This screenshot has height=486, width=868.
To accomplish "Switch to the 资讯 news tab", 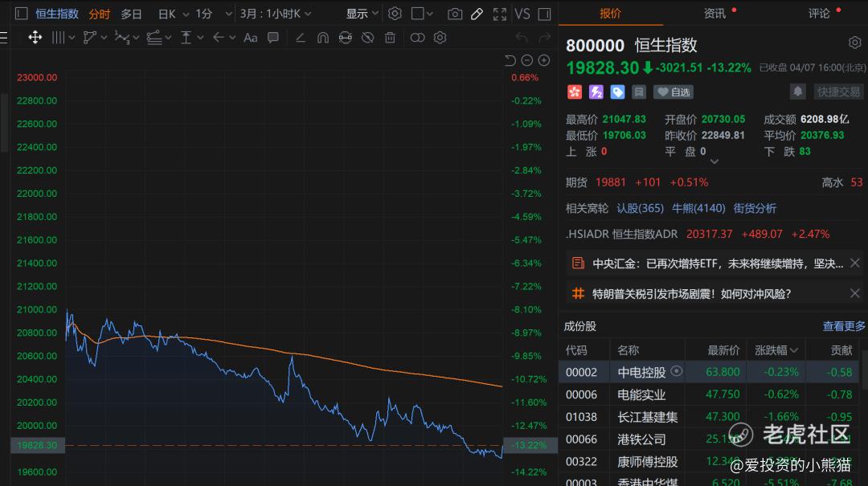I will [714, 14].
